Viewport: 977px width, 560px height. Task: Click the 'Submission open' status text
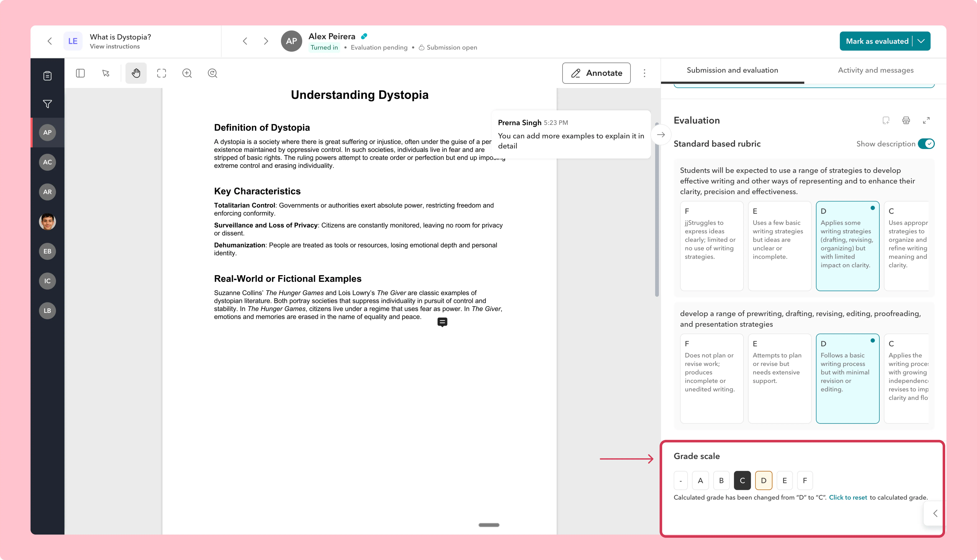(452, 47)
